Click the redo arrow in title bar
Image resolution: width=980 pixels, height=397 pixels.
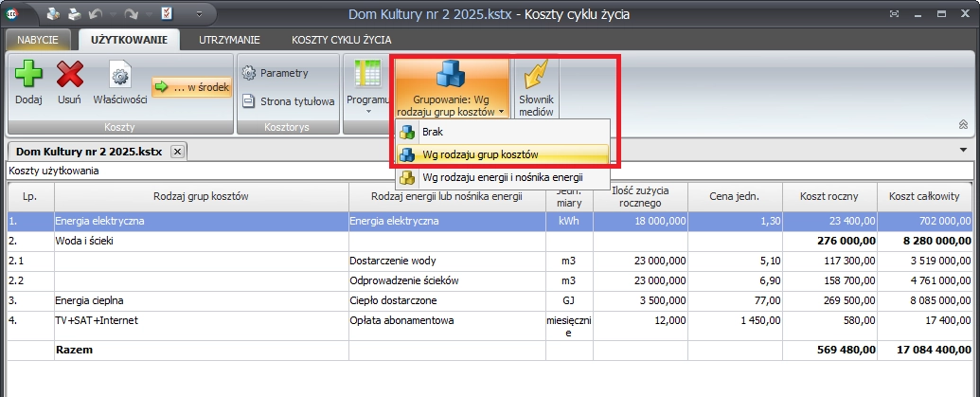click(130, 14)
